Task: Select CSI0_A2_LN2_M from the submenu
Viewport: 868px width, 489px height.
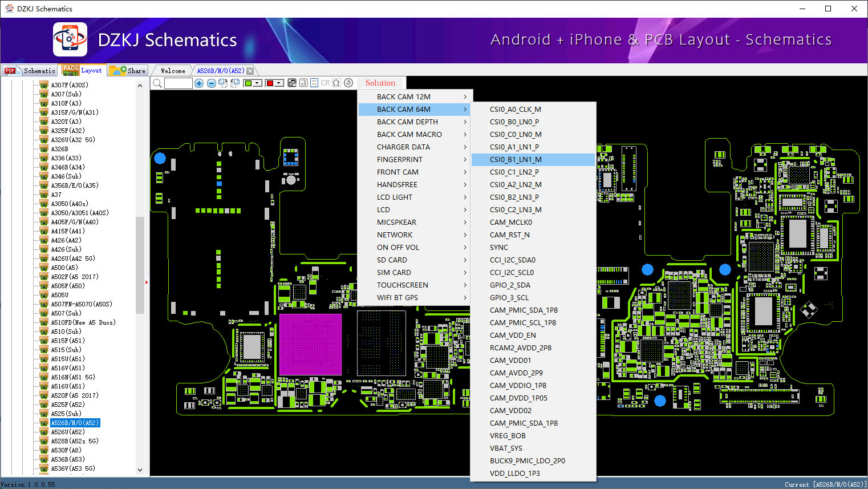Action: click(516, 185)
